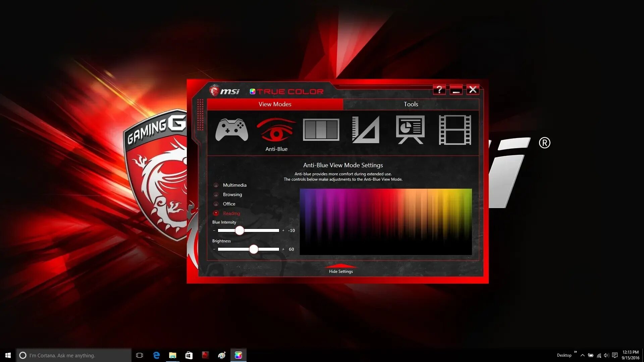Expand hidden system tray icons chevron
644x362 pixels.
coord(583,355)
